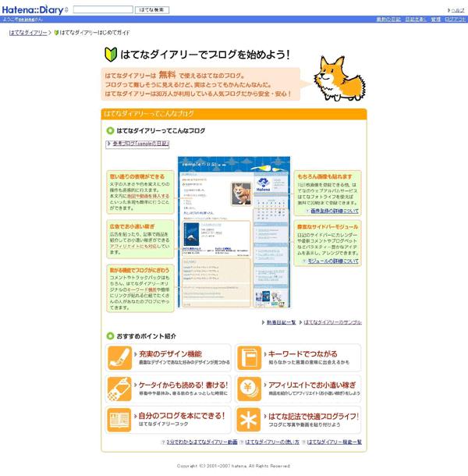Open 3分でわかるはてなダイアリー動画 link
The image size is (468, 476).
pos(202,442)
